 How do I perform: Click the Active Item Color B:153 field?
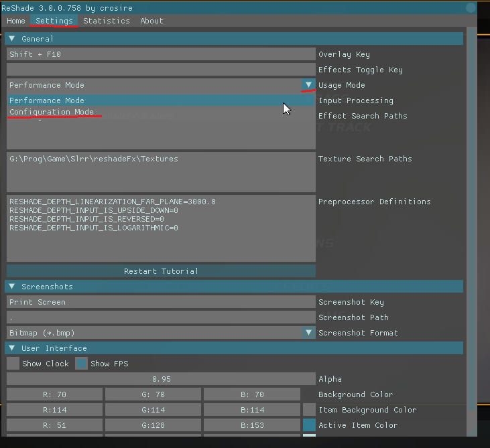252,425
